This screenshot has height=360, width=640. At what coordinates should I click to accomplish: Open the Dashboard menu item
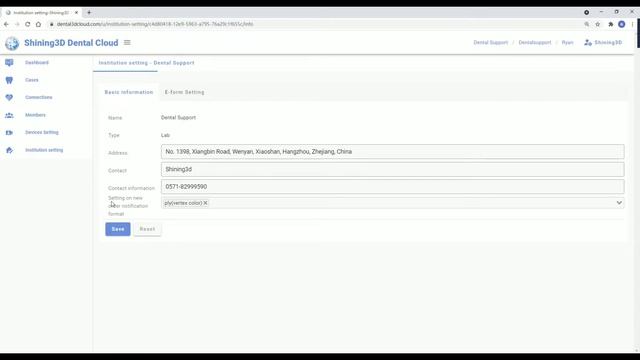(x=37, y=62)
